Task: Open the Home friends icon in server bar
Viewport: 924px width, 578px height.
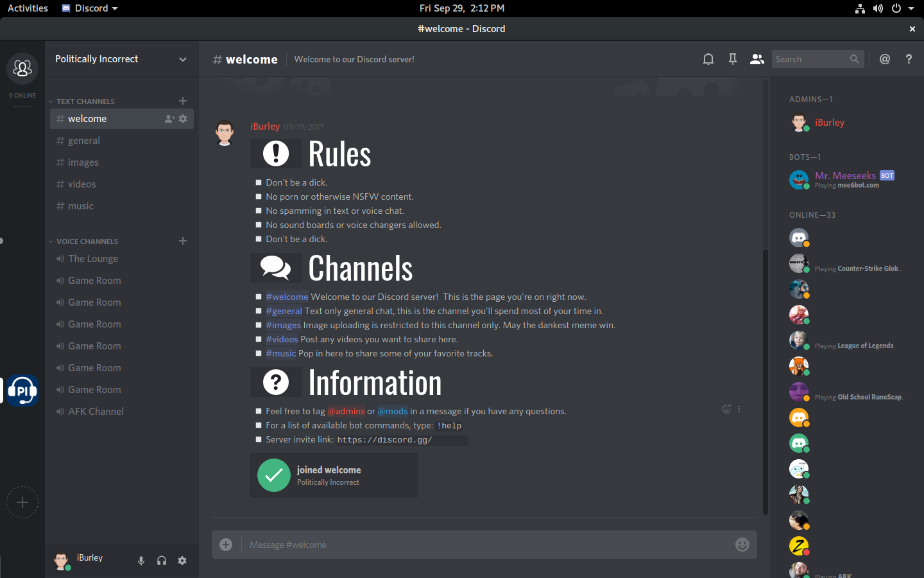Action: (x=22, y=68)
